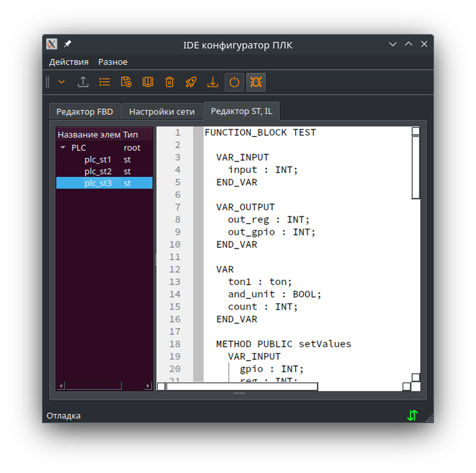This screenshot has height=473, width=476.
Task: Click the save file icon
Action: 126,82
